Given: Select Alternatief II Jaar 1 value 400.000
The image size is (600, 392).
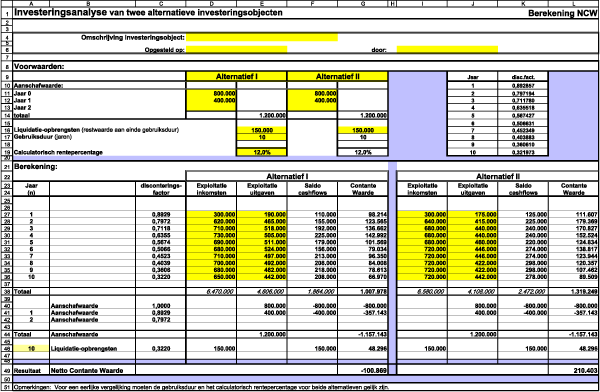Looking at the screenshot, I should point(312,100).
